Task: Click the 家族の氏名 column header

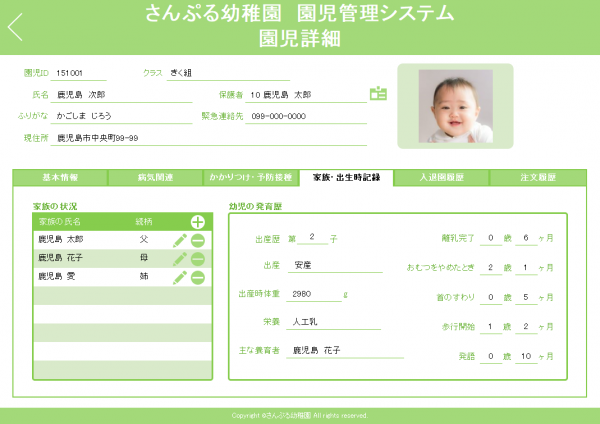Action: pos(60,222)
